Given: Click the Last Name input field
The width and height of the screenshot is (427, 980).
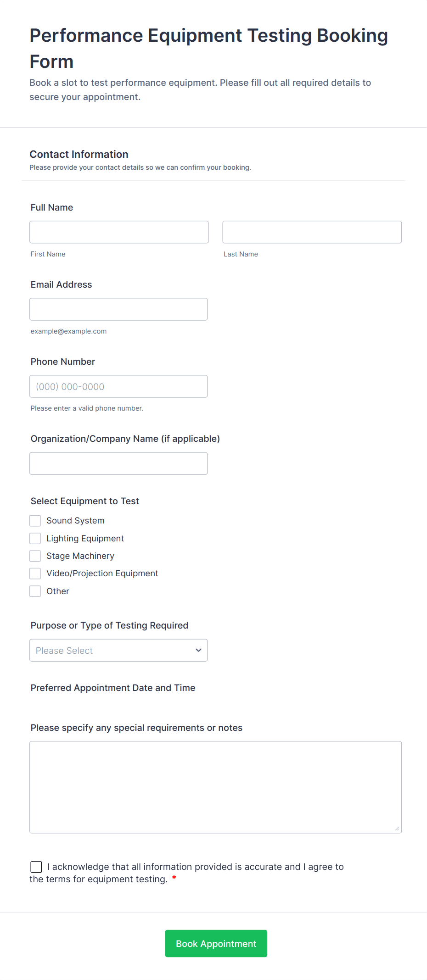Looking at the screenshot, I should 312,232.
